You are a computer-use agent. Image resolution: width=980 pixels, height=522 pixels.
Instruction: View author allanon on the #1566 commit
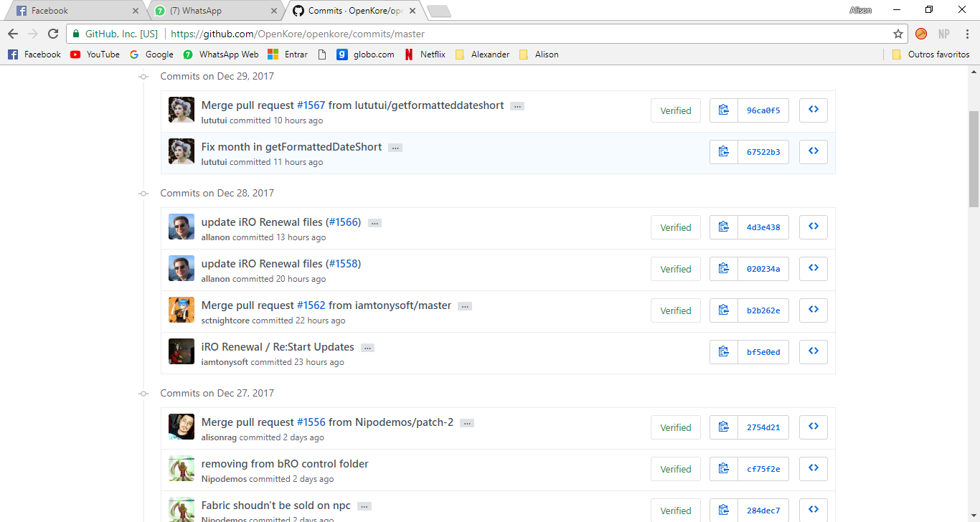(215, 237)
